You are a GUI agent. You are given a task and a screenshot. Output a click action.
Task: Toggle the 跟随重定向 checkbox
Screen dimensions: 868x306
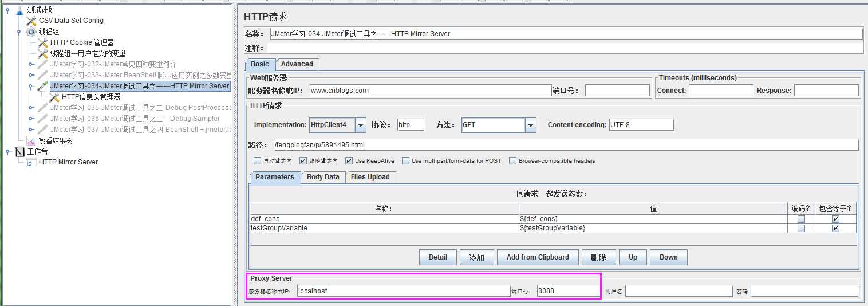coord(303,161)
